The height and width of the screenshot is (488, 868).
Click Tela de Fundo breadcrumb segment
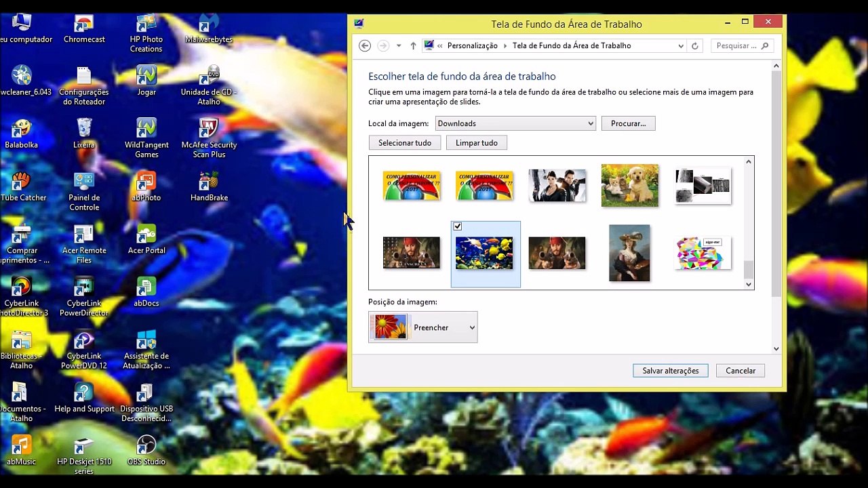pos(572,46)
